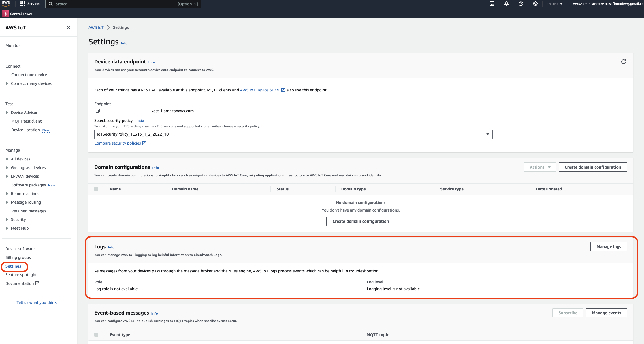Expand Security section

click(x=7, y=220)
